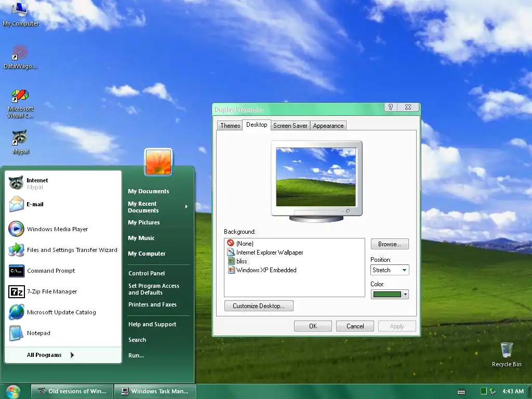Expand My Recent Documents submenu
This screenshot has width=532, height=399.
[158, 207]
